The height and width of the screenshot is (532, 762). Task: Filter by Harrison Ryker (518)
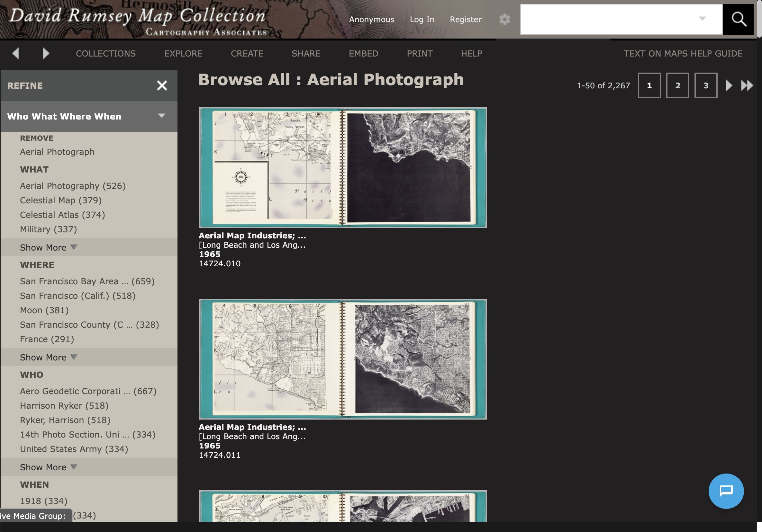click(64, 406)
